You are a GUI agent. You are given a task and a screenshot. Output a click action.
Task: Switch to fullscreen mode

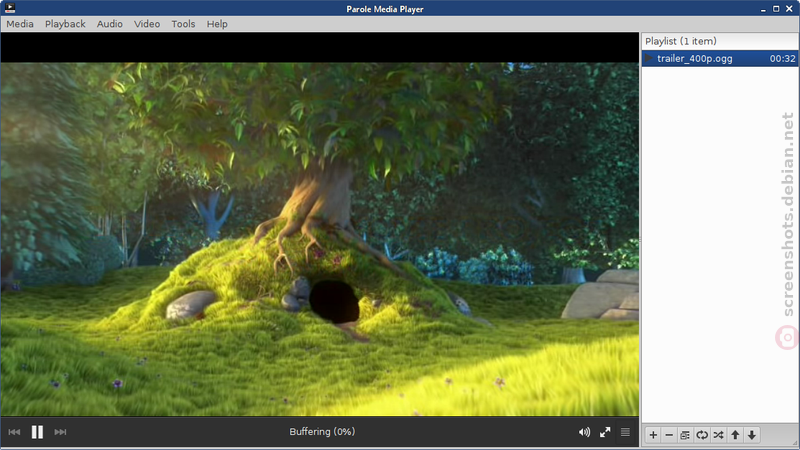(605, 432)
